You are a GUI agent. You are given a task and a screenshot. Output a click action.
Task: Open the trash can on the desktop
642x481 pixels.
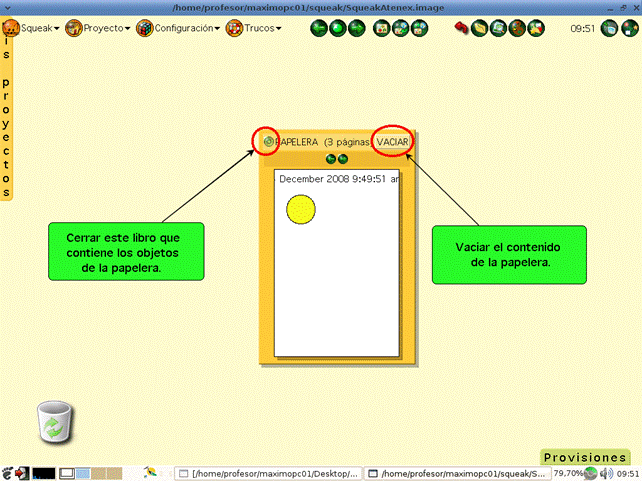click(54, 421)
